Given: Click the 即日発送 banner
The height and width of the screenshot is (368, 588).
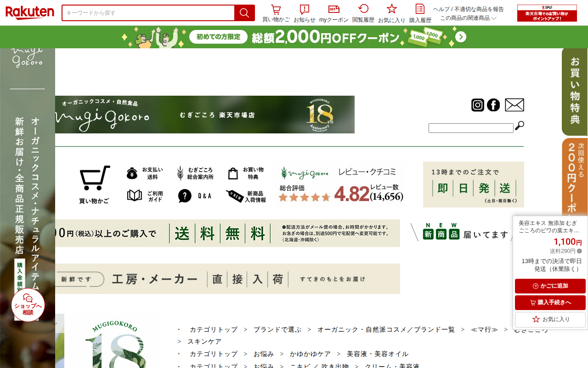Looking at the screenshot, I should [x=474, y=184].
